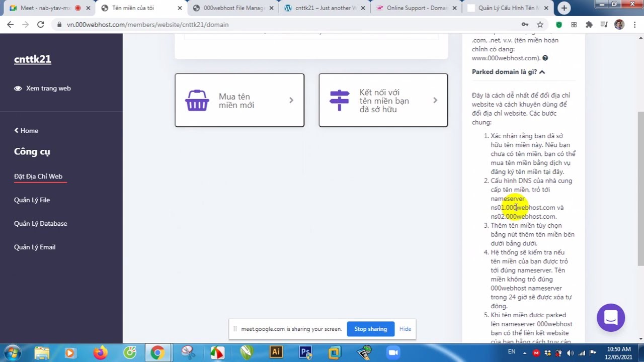The height and width of the screenshot is (362, 644).
Task: Click the saved passwords key icon
Action: pyautogui.click(x=525, y=24)
